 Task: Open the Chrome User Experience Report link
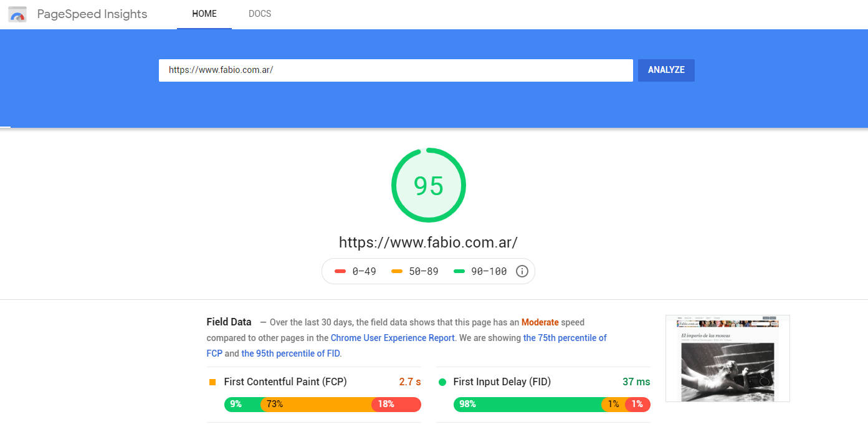pyautogui.click(x=393, y=338)
